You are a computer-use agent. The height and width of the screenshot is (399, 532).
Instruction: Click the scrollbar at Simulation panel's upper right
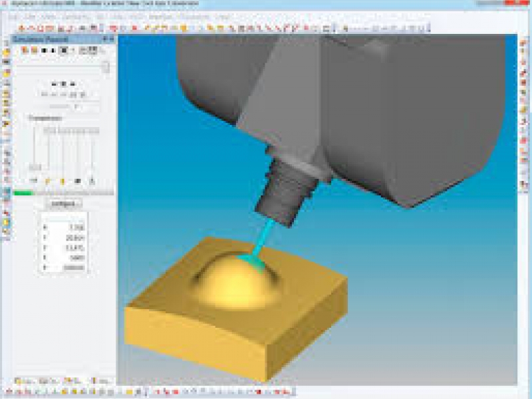[x=106, y=67]
